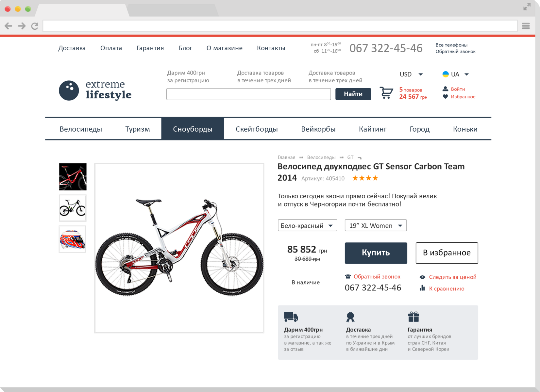Switch to the Сноуборды category tab
Viewport: 540px width, 392px height.
pyautogui.click(x=193, y=129)
